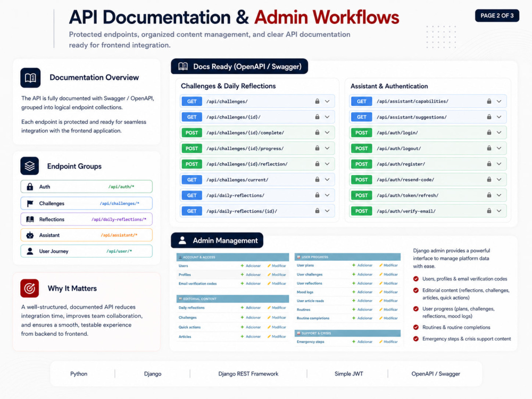The image size is (532, 399).
Task: Expand the /api/auth/logout/ chevron
Action: (499, 148)
